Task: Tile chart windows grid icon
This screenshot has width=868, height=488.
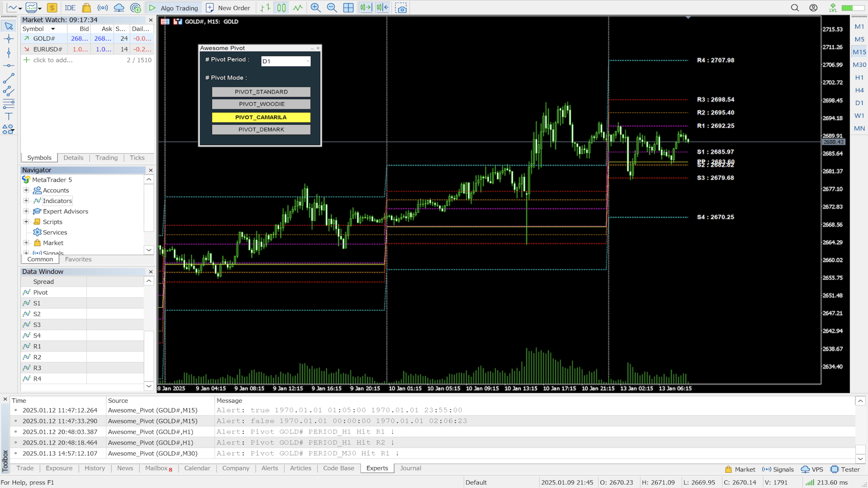Action: click(348, 8)
